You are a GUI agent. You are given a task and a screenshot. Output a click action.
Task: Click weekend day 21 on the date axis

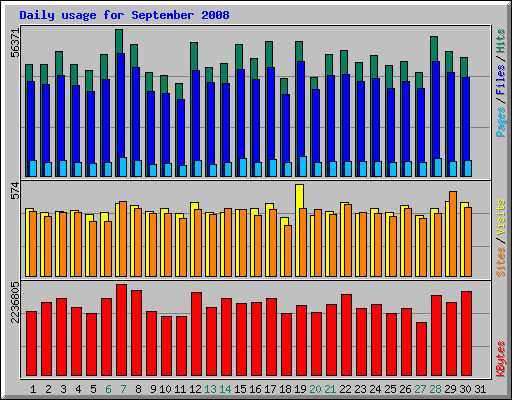pyautogui.click(x=330, y=389)
